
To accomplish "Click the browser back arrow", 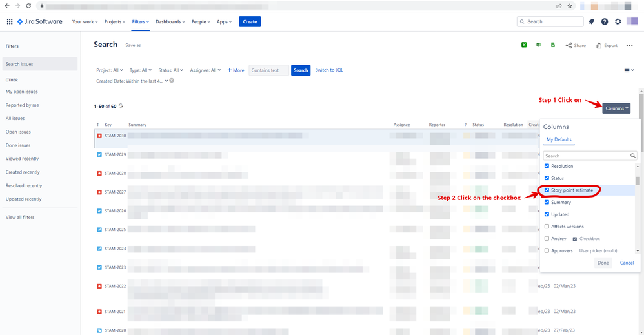I will (6, 6).
